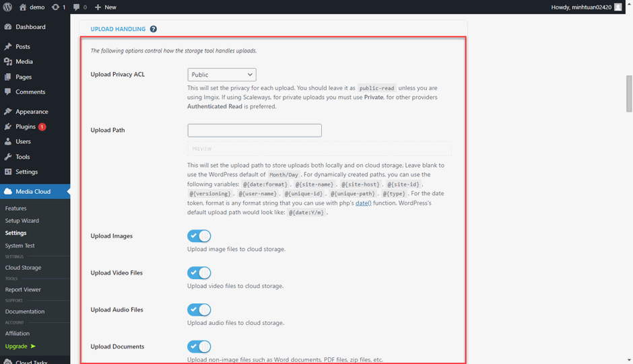Click the Settings sidebar icon
This screenshot has width=633, height=364.
[8, 172]
